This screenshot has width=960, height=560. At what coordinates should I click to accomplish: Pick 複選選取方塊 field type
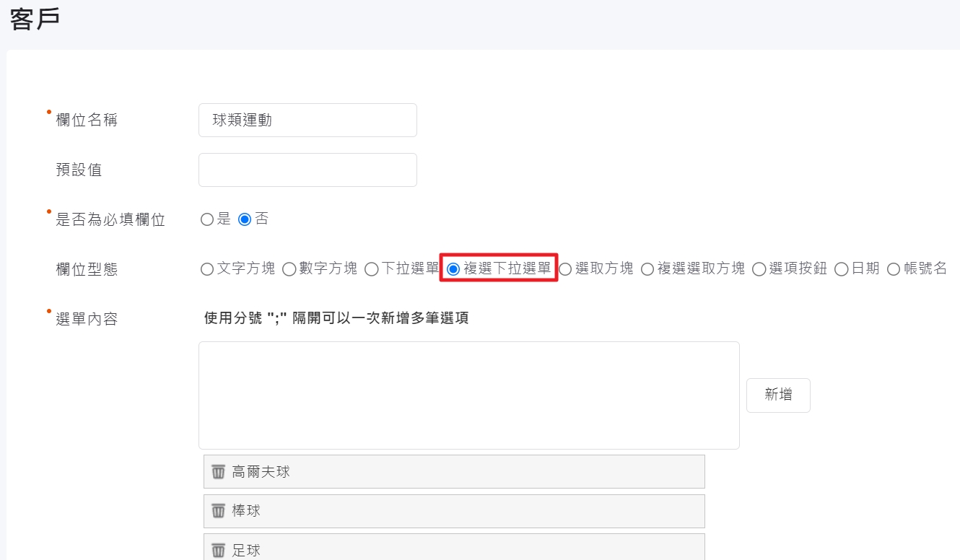click(x=647, y=269)
